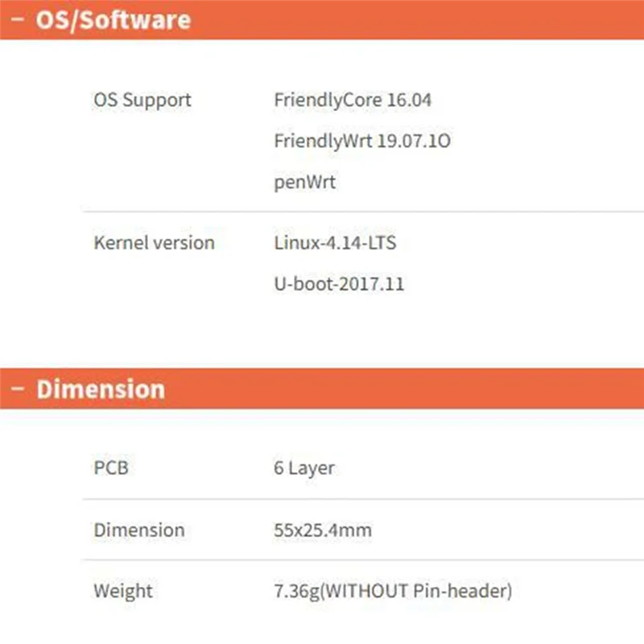Click the 55x25.4mm size value
The width and height of the screenshot is (644, 644).
coord(322,530)
